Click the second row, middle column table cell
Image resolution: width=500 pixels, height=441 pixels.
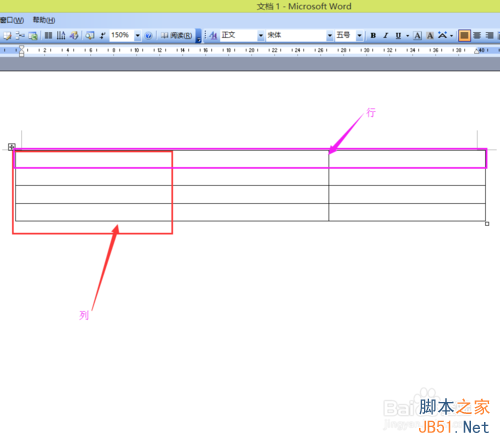(250, 177)
